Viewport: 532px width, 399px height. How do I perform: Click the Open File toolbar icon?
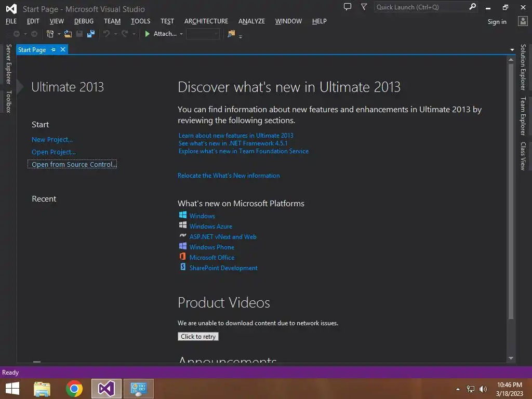pyautogui.click(x=68, y=34)
